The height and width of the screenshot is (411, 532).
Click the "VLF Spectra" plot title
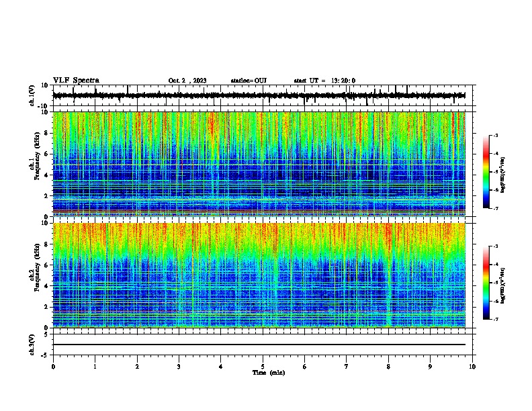pyautogui.click(x=76, y=81)
